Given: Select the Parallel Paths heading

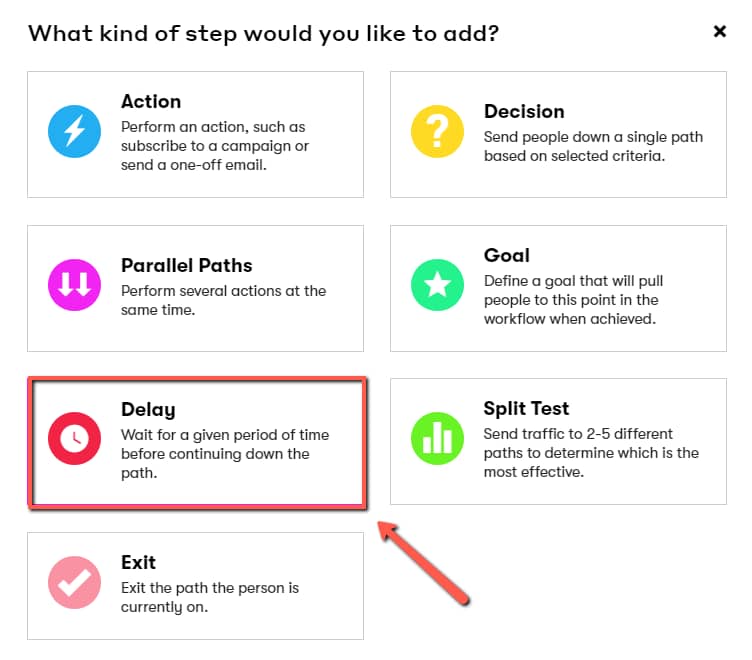Looking at the screenshot, I should [x=187, y=266].
